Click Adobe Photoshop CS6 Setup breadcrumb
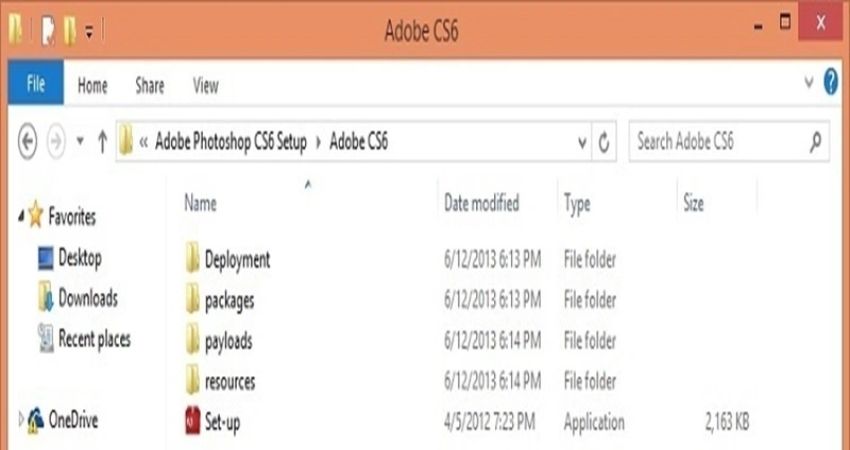This screenshot has height=450, width=850. click(231, 142)
